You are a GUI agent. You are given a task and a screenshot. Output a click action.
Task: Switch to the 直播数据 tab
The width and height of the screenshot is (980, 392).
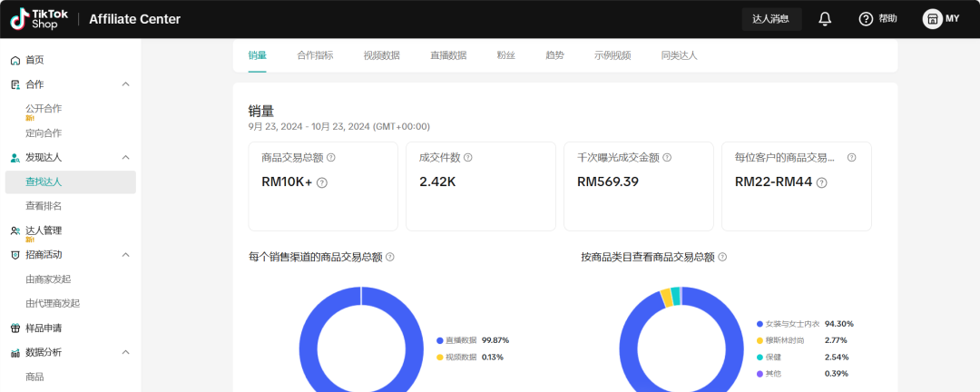448,55
